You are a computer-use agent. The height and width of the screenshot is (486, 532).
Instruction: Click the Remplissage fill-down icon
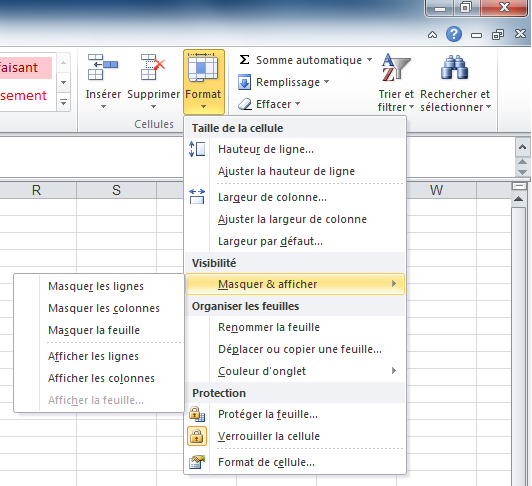[244, 82]
